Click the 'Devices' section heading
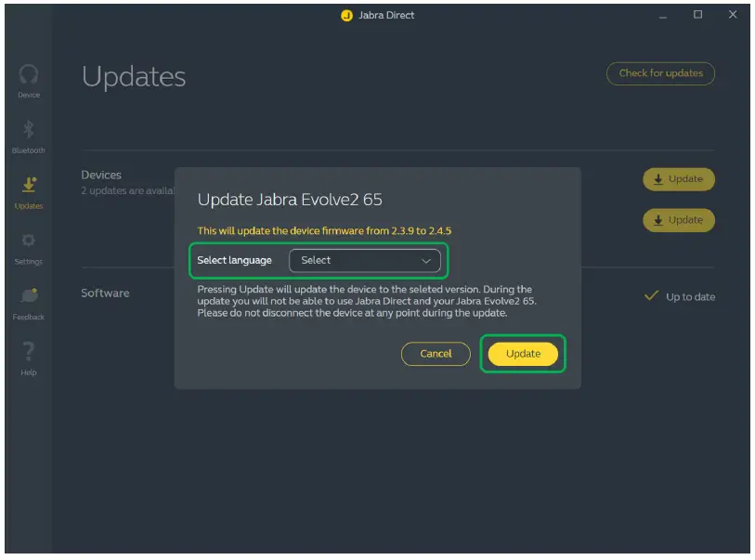Viewport: 755px width, 560px height. (x=101, y=175)
